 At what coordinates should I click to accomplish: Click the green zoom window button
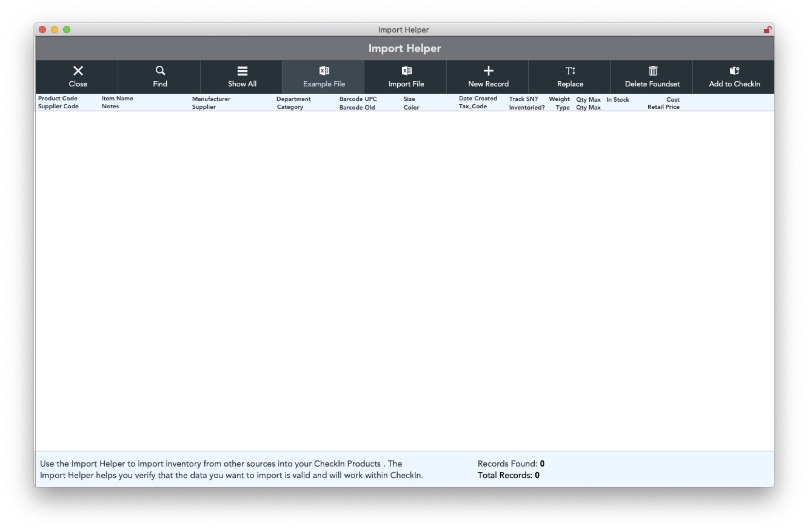67,30
